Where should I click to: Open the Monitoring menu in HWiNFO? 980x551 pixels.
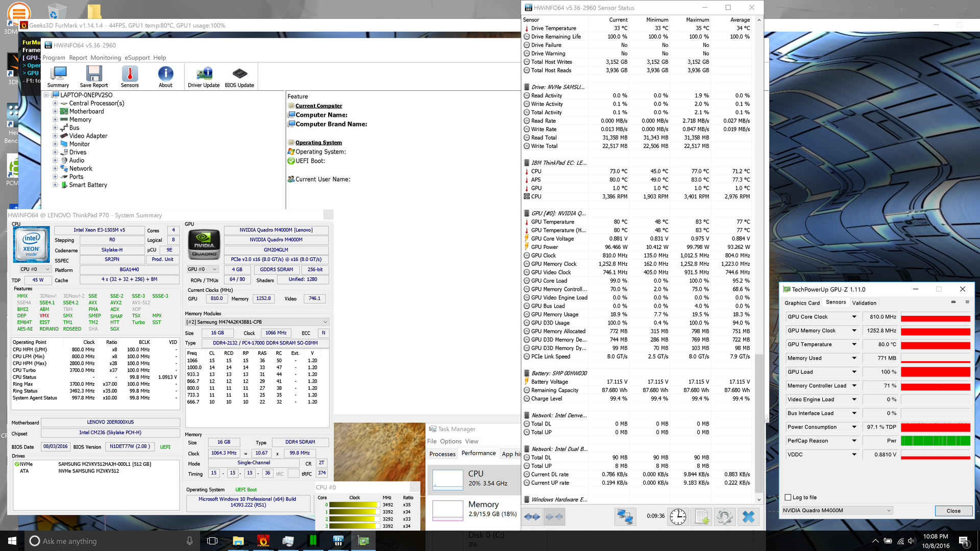pyautogui.click(x=106, y=58)
